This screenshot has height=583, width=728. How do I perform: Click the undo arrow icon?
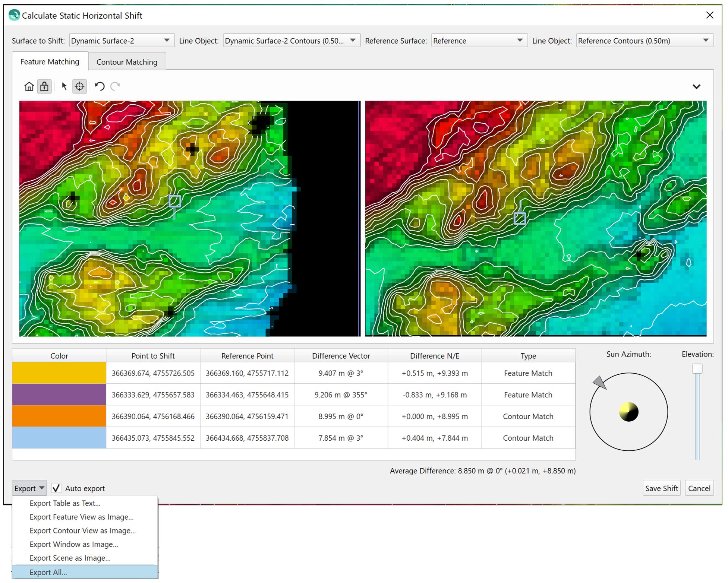100,86
